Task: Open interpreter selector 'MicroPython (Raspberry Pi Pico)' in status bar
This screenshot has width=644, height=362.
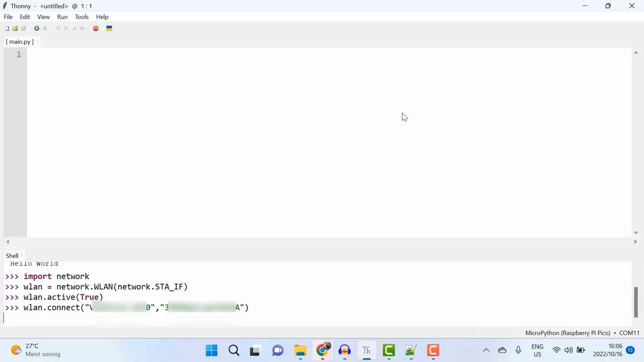Action: click(x=568, y=333)
